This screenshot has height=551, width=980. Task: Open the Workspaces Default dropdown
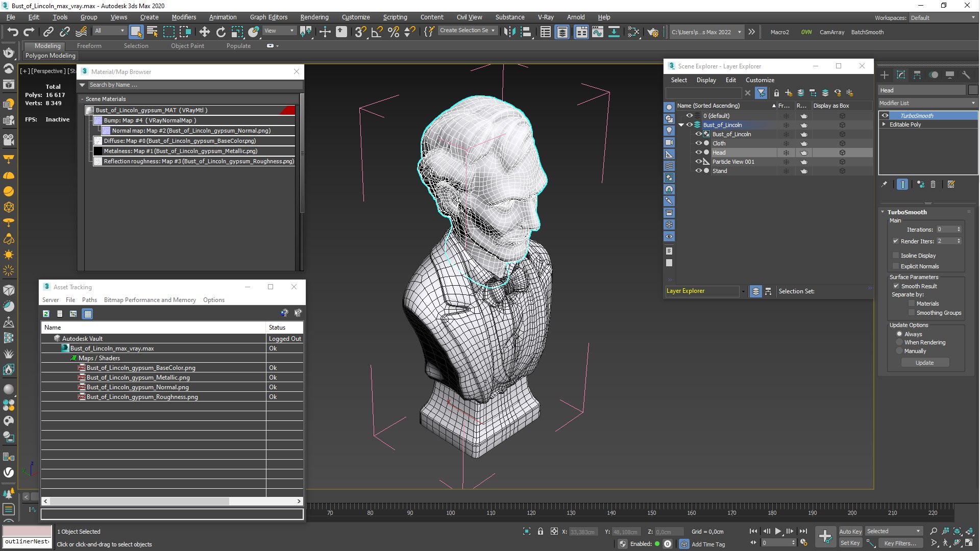point(943,18)
